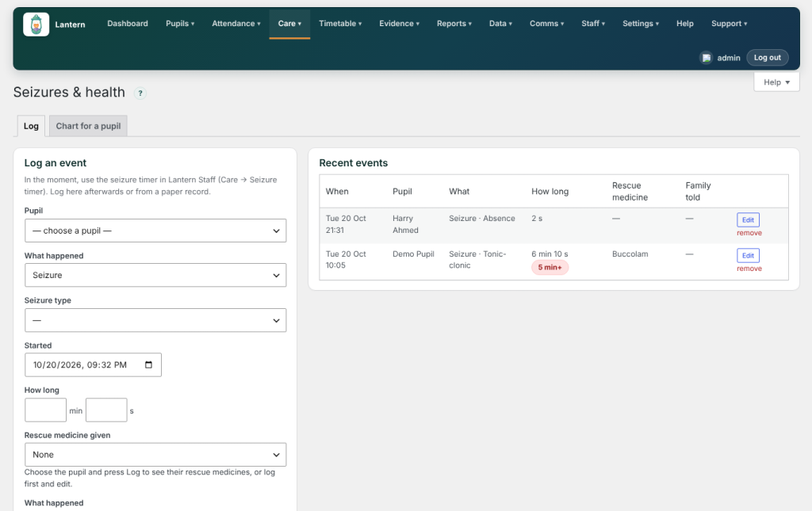Viewport: 812px width, 511px height.
Task: Remove the Harry Ahmed seizure event
Action: point(749,233)
